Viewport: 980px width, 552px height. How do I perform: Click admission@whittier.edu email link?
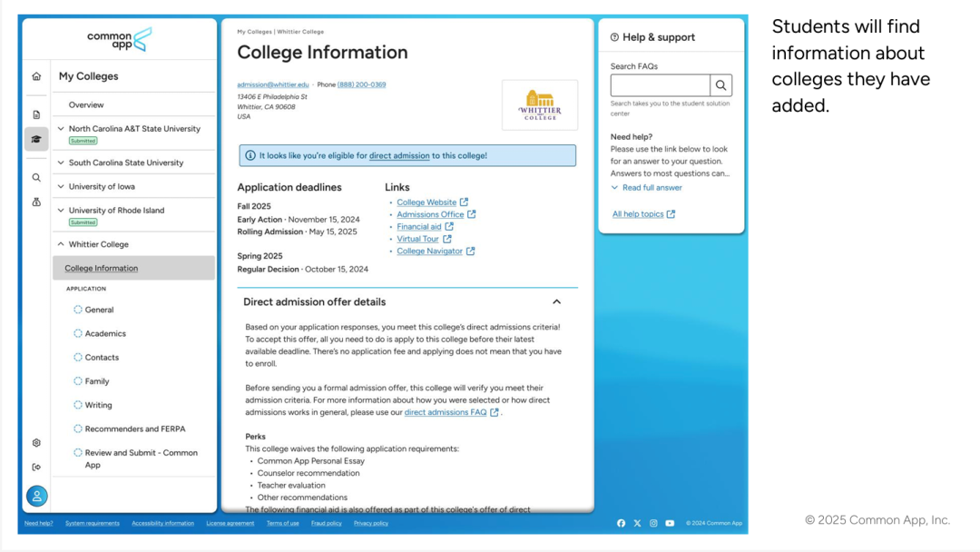(x=272, y=84)
